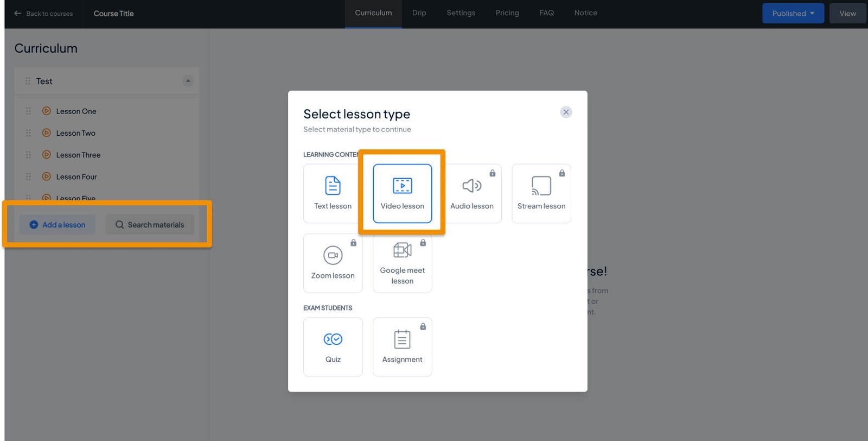Screen dimensions: 868x441
Task: Select the locked Stream lesson card
Action: coord(541,193)
